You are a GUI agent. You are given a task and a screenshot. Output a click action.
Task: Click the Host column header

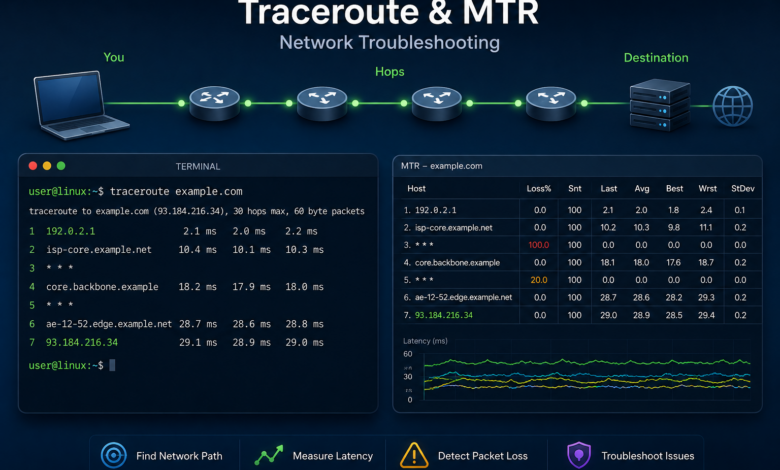point(416,188)
